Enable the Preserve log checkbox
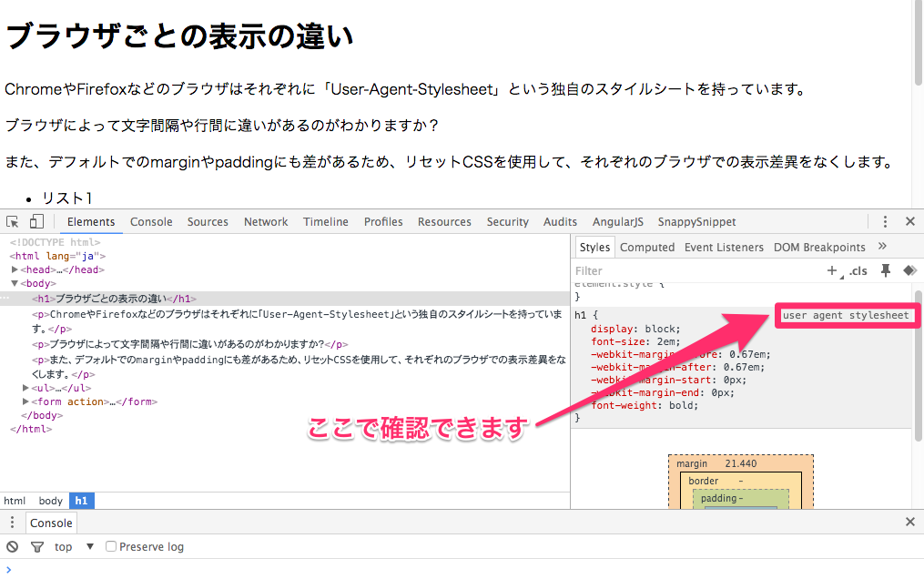The width and height of the screenshot is (924, 579). 111,546
